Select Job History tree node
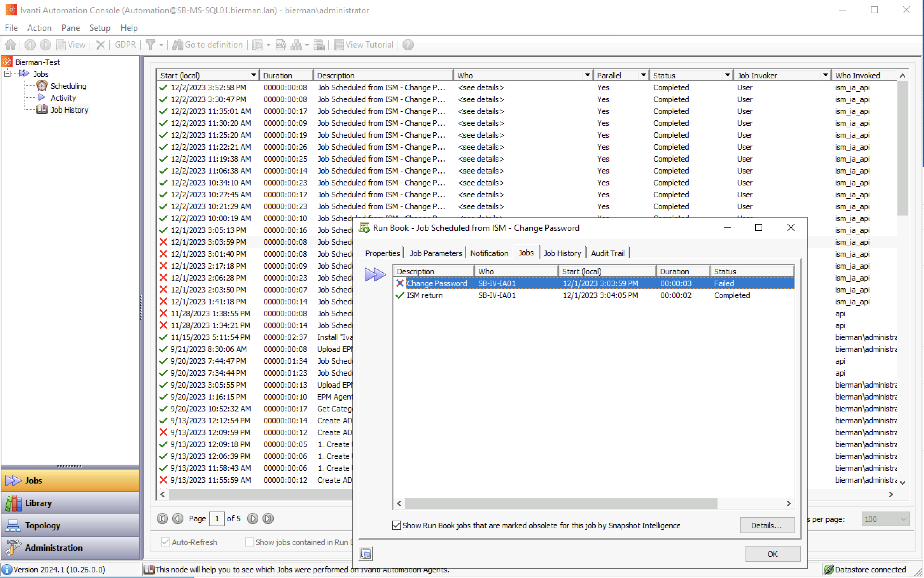Viewport: 924px width, 578px height. pyautogui.click(x=69, y=110)
